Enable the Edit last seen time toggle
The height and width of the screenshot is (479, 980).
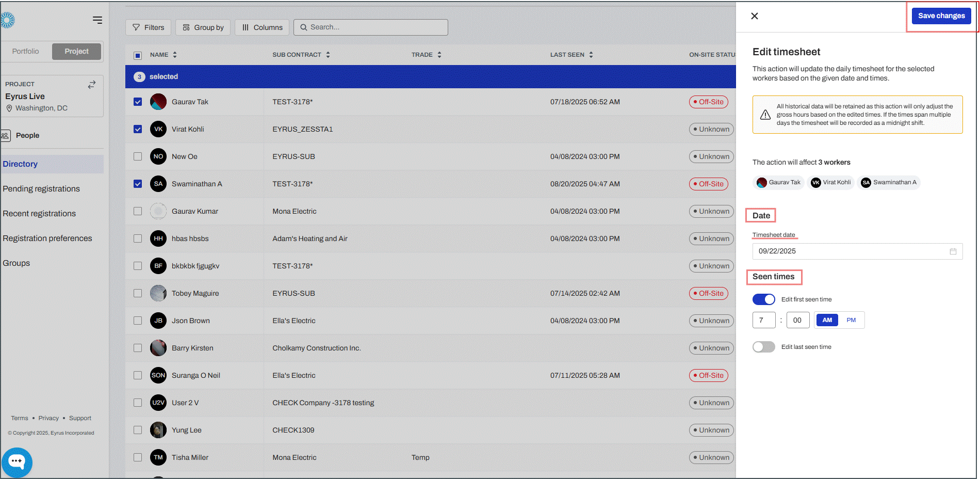(x=764, y=347)
